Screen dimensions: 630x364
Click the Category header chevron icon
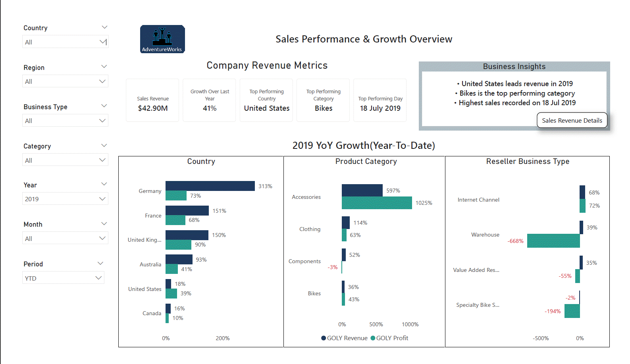[x=104, y=146]
